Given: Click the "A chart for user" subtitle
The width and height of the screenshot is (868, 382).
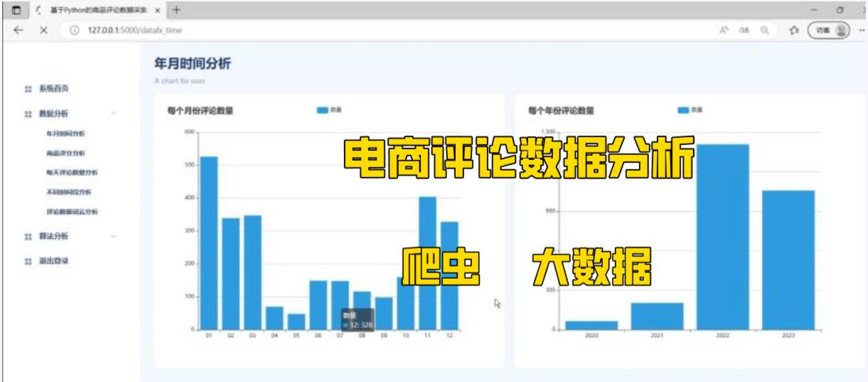Looking at the screenshot, I should click(x=180, y=81).
